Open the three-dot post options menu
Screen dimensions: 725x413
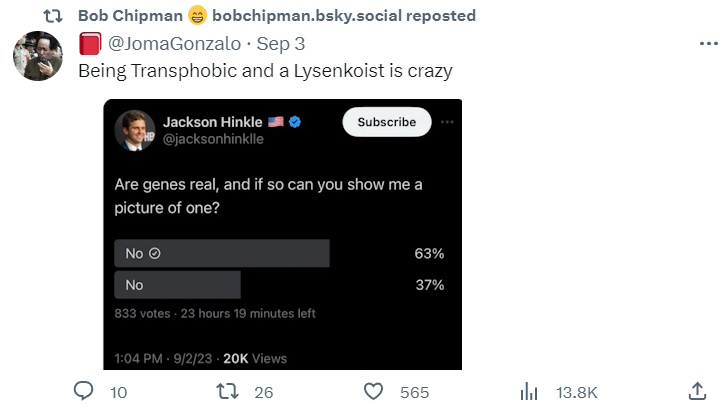(x=707, y=45)
